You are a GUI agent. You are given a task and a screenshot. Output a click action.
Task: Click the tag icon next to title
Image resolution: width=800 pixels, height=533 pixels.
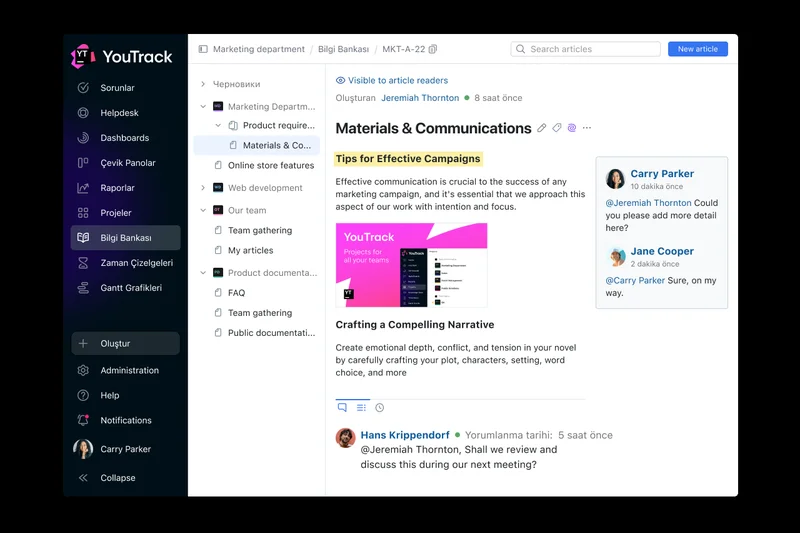point(557,128)
